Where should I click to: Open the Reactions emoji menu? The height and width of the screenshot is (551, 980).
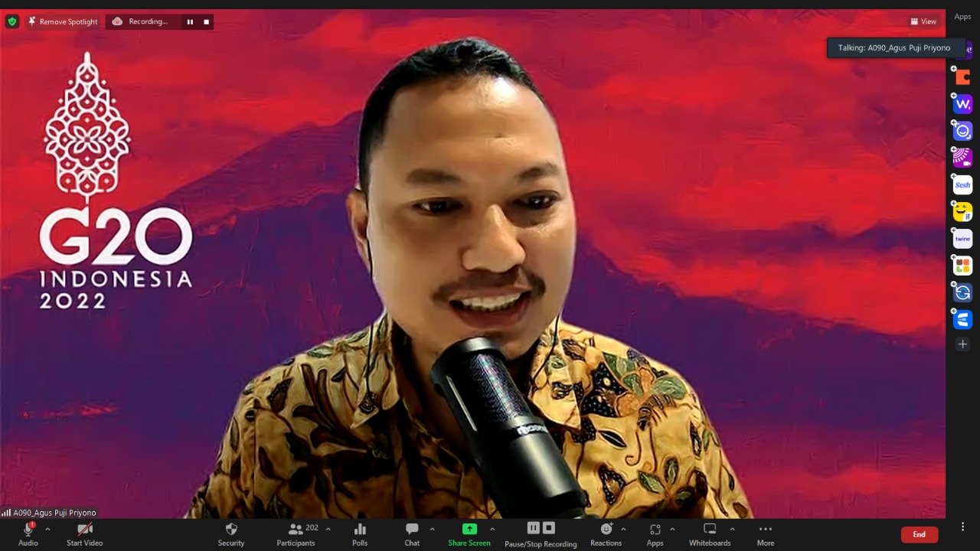(x=606, y=530)
